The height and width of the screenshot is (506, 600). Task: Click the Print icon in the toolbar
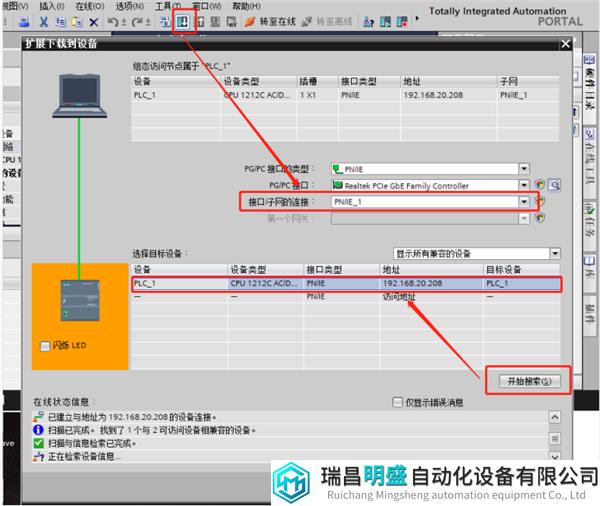[x=24, y=22]
